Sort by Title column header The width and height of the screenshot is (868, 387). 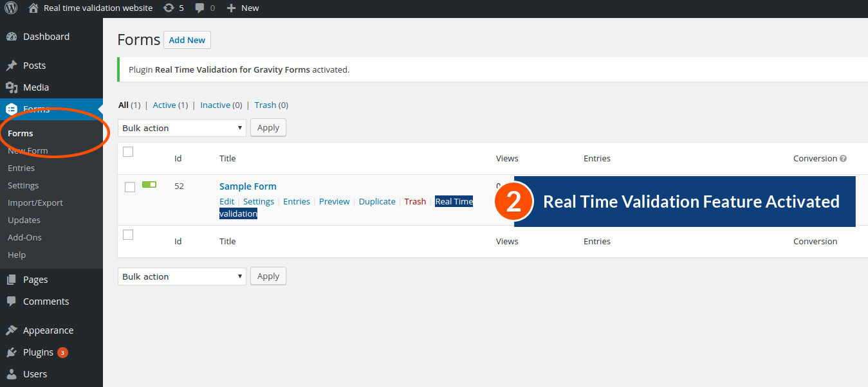pyautogui.click(x=228, y=158)
